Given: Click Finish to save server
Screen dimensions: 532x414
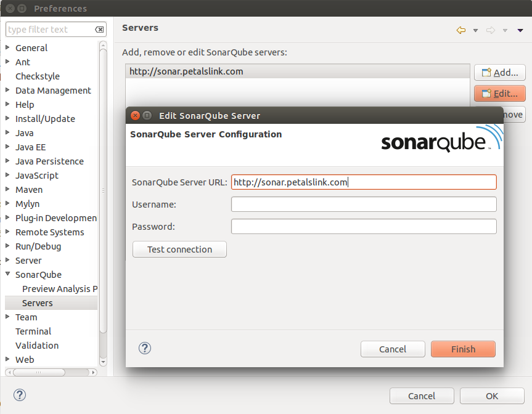Looking at the screenshot, I should [463, 349].
